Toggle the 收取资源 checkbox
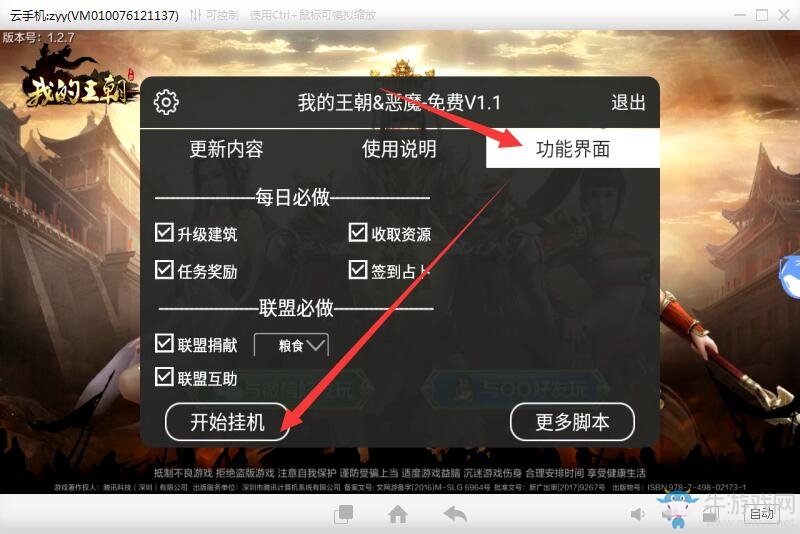The image size is (800, 534). point(358,233)
